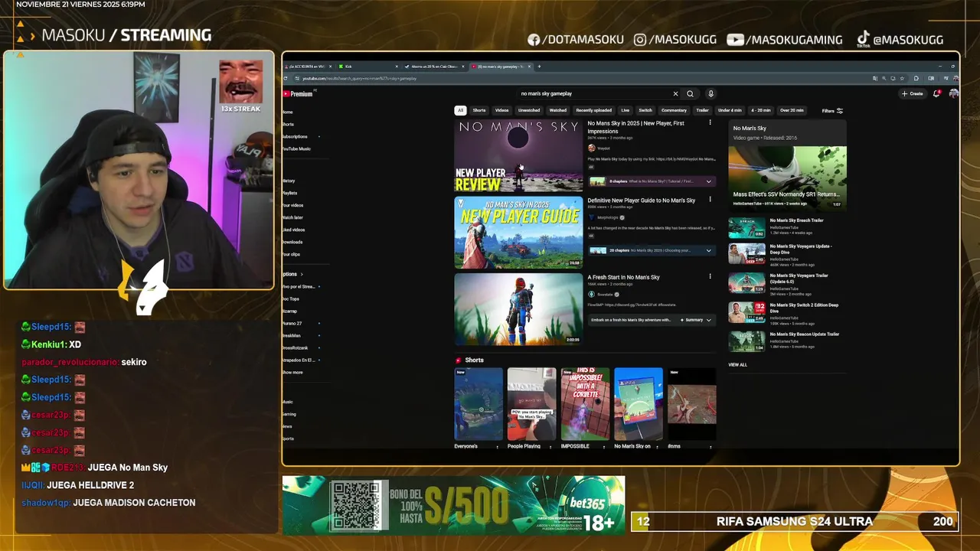This screenshot has height=551, width=980.
Task: Open more options on IMPOSSIBLE short
Action: pyautogui.click(x=604, y=447)
